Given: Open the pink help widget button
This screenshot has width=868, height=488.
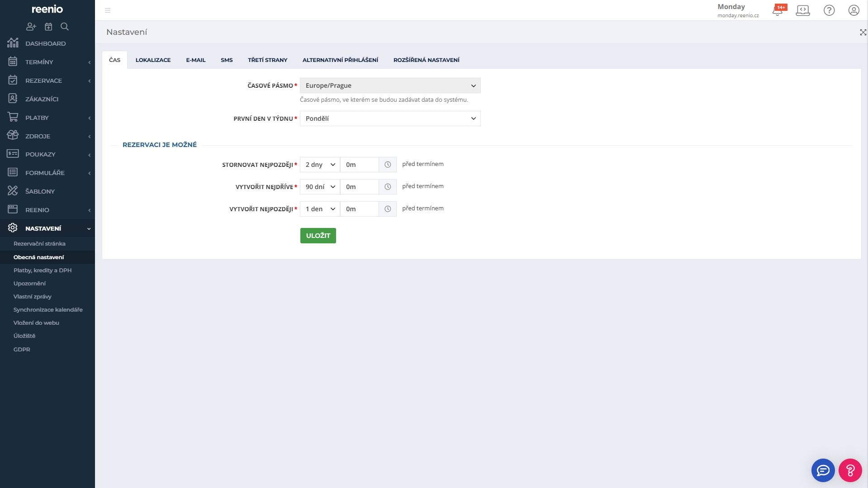Looking at the screenshot, I should (x=850, y=470).
